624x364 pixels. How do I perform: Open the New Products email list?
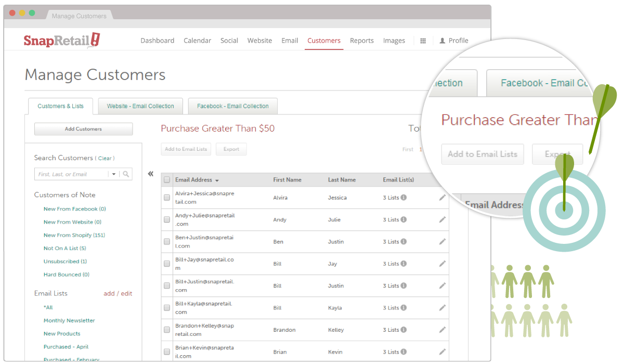point(62,334)
